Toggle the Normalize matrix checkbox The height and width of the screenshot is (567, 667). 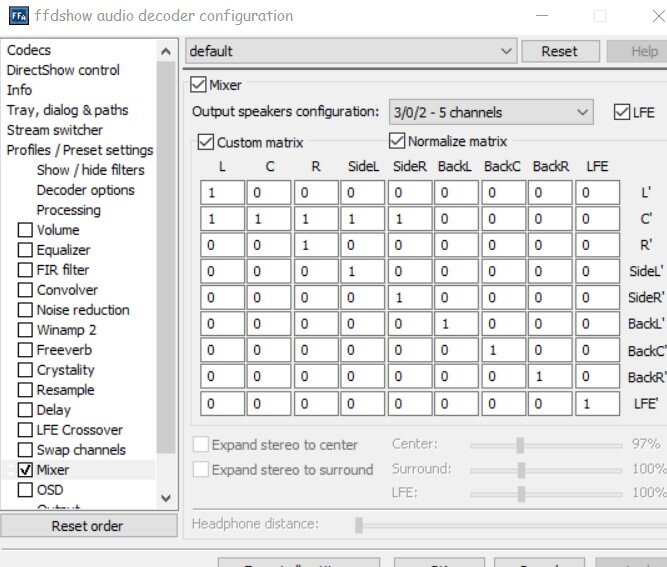click(397, 141)
